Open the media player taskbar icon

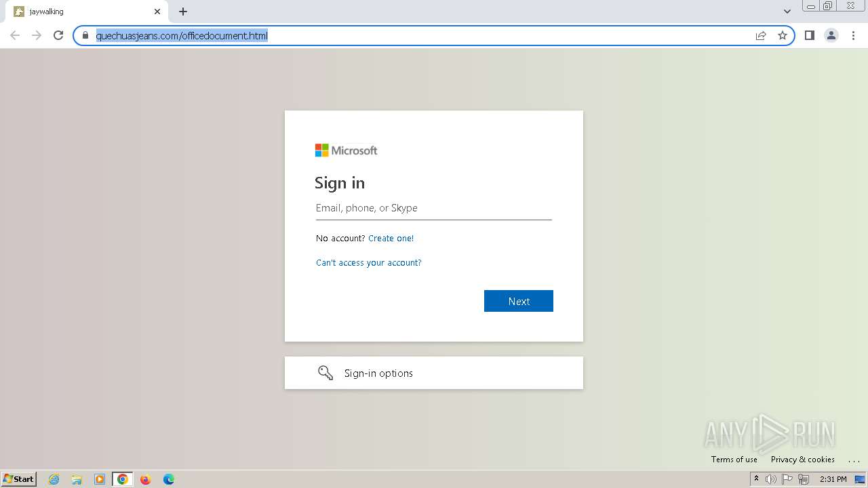click(100, 479)
